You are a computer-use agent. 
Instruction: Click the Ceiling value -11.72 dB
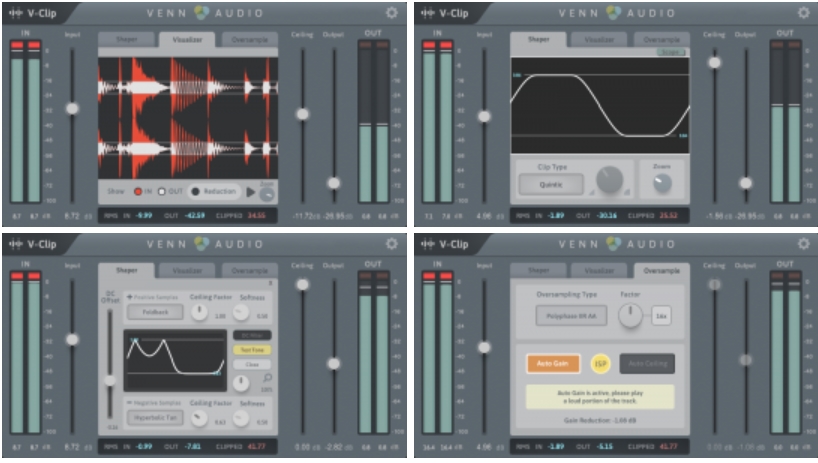point(306,216)
